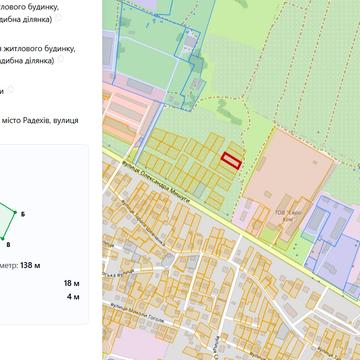Click the 138 м perimeter value

click(x=30, y=266)
